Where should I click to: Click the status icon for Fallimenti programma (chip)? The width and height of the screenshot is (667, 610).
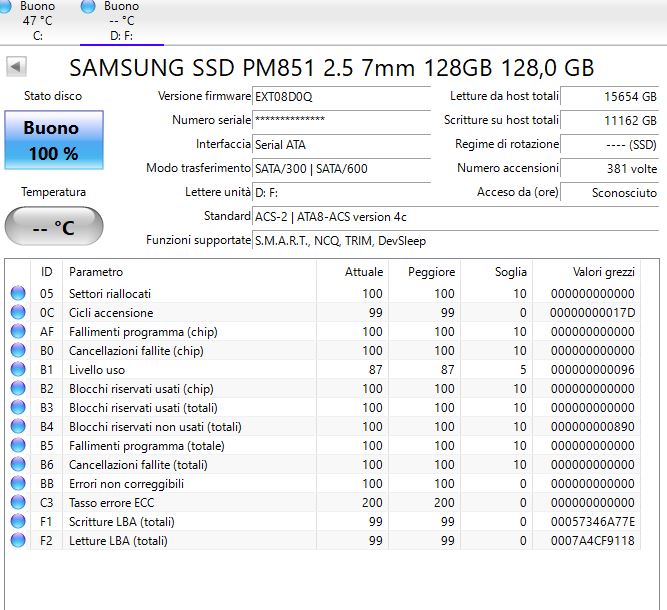coord(18,331)
